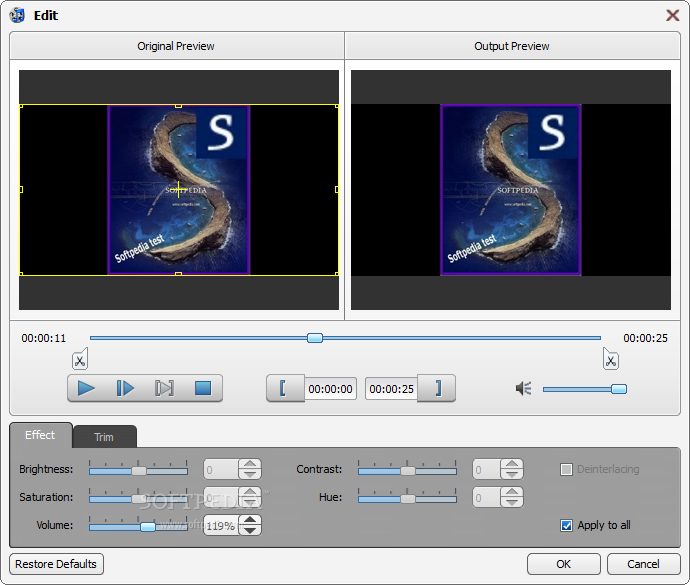Click the Hue value field
The image size is (690, 585).
pos(486,497)
